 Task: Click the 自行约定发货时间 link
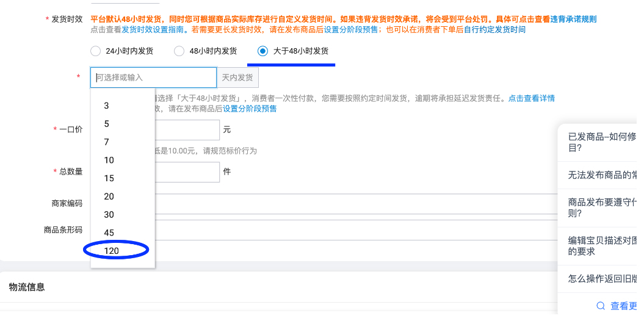(x=494, y=29)
